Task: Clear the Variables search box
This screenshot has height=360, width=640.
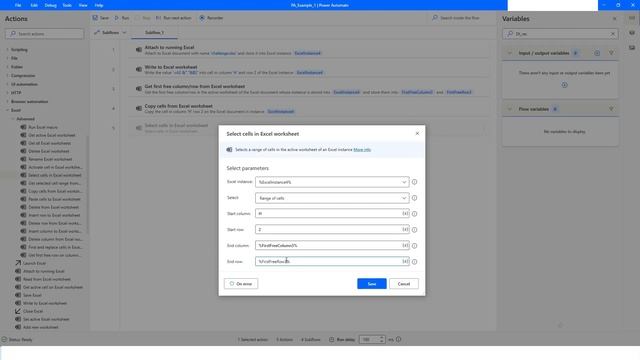Action: click(x=613, y=34)
